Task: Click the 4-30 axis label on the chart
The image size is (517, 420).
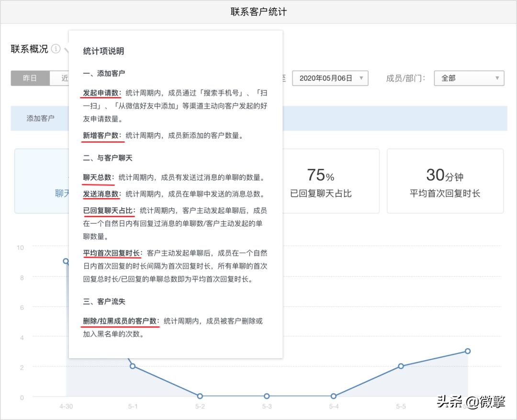Action: 65,406
